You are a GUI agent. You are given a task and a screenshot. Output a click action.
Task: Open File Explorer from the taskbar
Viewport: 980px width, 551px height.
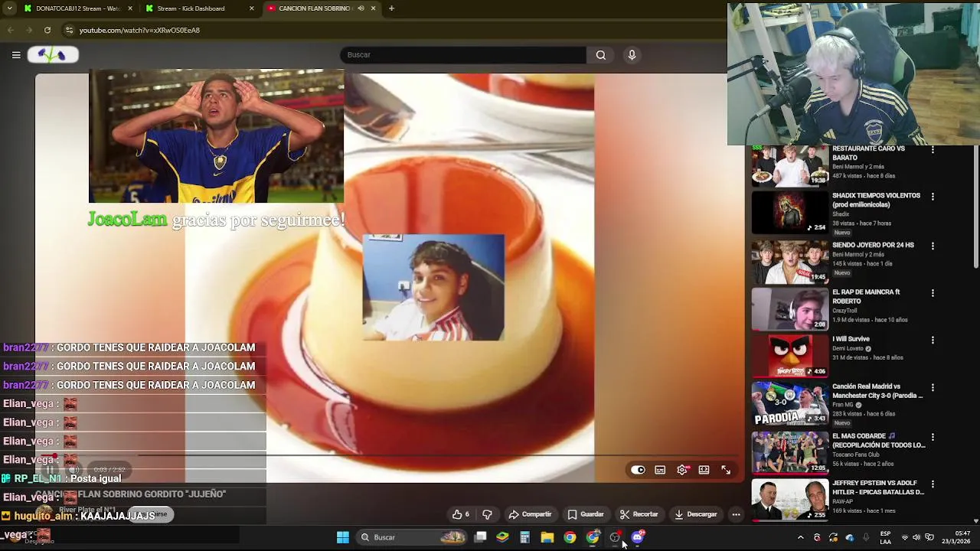click(x=547, y=537)
